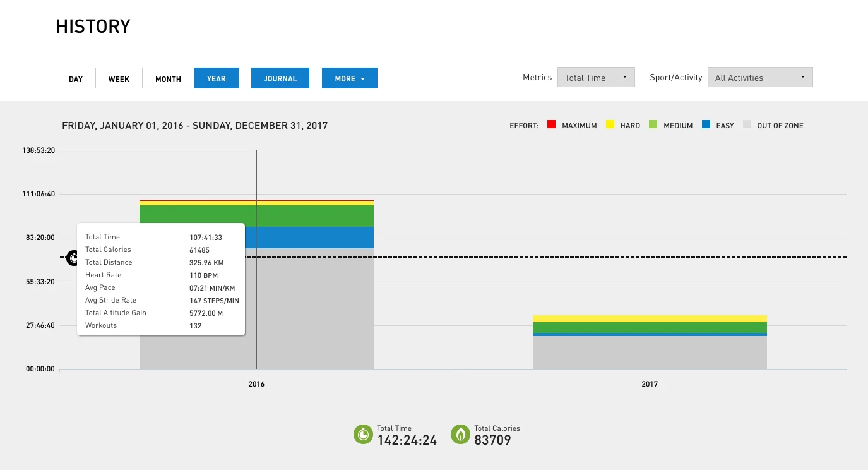The image size is (868, 470).
Task: Click the yellow Hard effort legend swatch
Action: click(x=610, y=125)
